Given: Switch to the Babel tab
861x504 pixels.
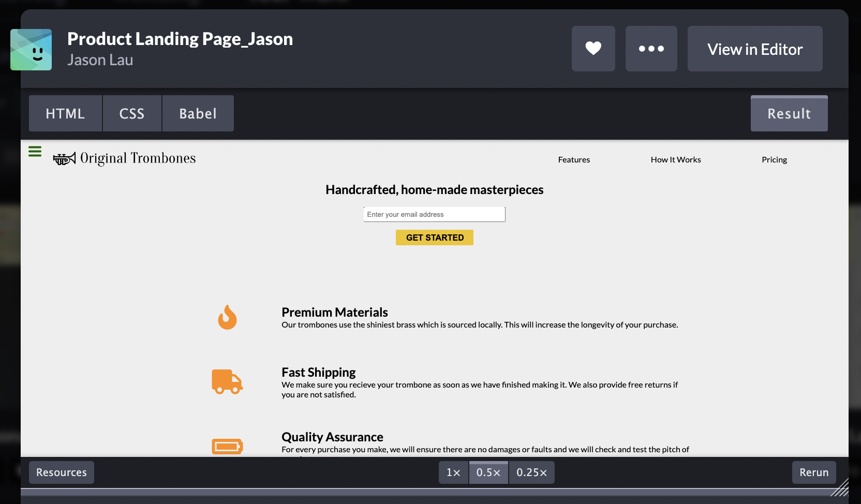Looking at the screenshot, I should pos(198,113).
